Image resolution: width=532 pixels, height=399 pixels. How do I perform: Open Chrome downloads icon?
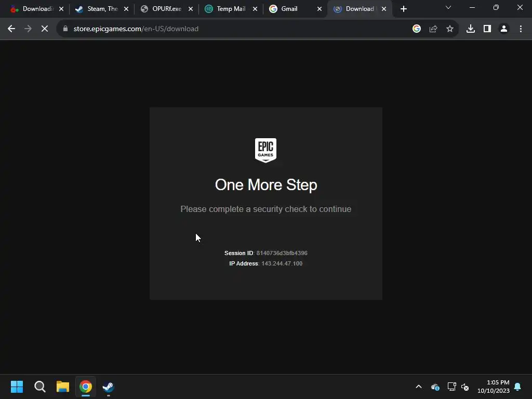pos(471,29)
